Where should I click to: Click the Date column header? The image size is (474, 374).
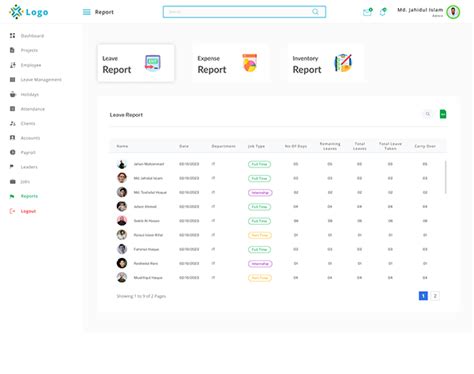pos(184,146)
